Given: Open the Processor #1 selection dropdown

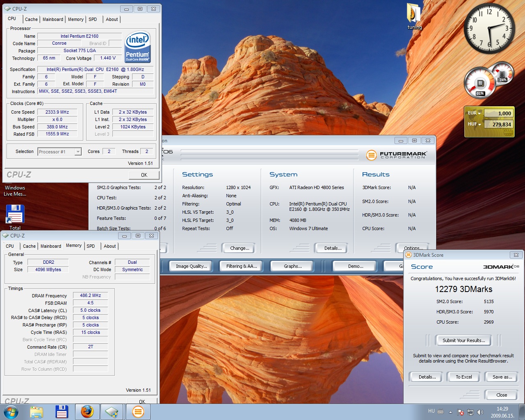Looking at the screenshot, I should (x=59, y=152).
